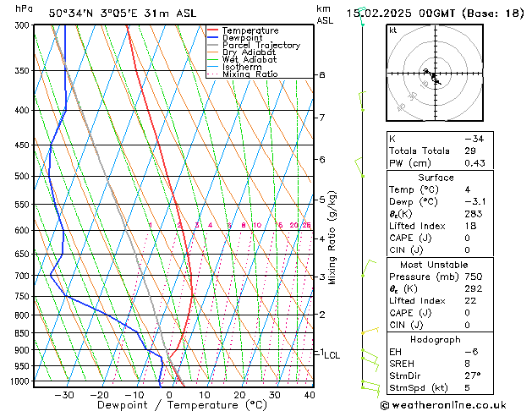
Task: Click the 'Mixing Ratio (g/kg)' vertical axis label
Action: point(332,238)
